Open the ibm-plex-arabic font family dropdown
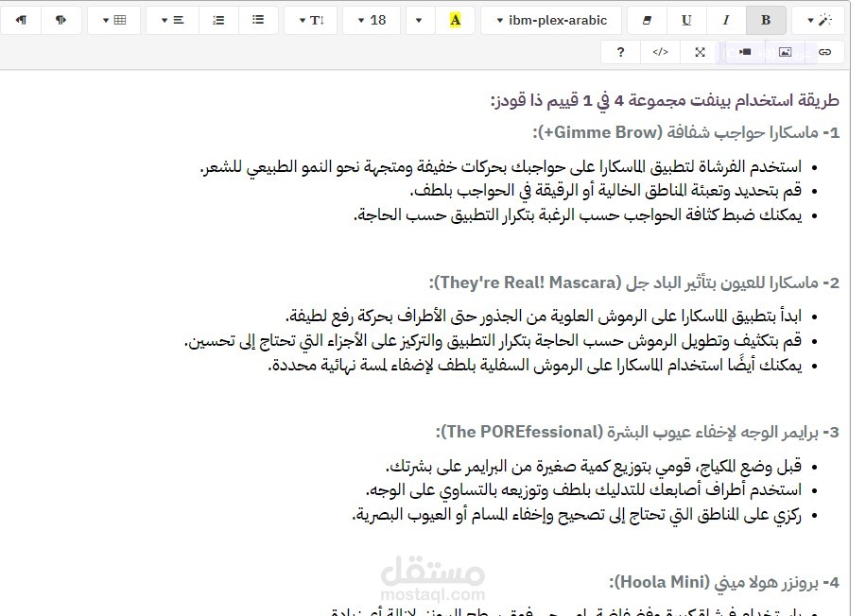Image resolution: width=866 pixels, height=616 pixels. (551, 20)
